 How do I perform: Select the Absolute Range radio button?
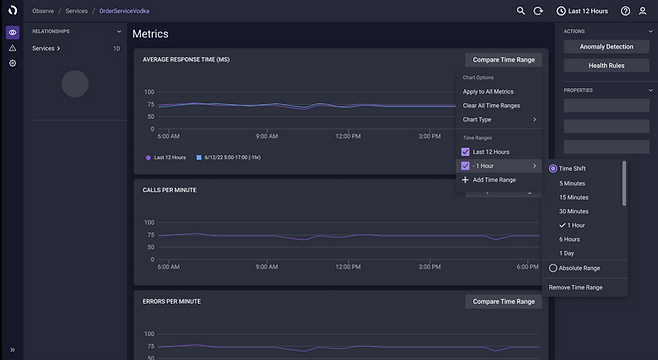tap(553, 268)
